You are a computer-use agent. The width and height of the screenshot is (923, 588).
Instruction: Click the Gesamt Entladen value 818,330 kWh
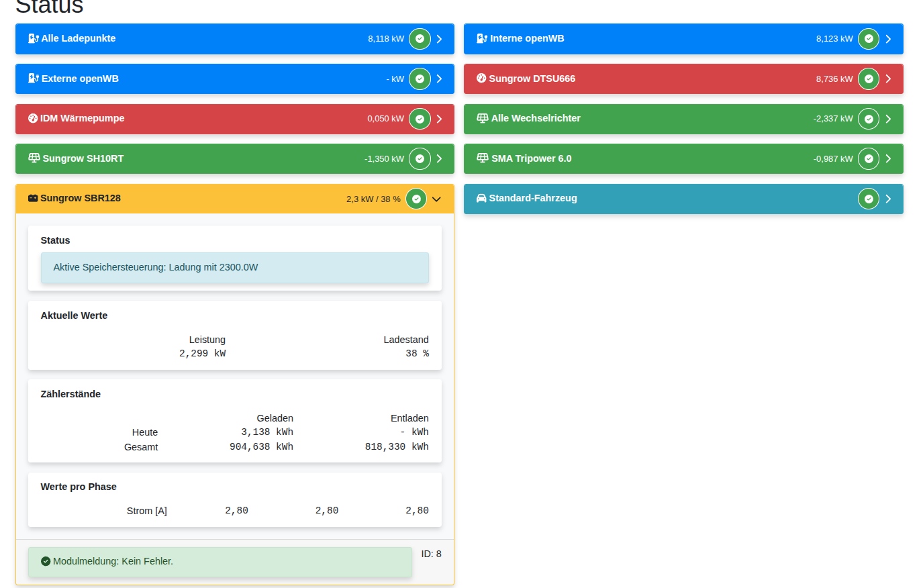point(397,447)
